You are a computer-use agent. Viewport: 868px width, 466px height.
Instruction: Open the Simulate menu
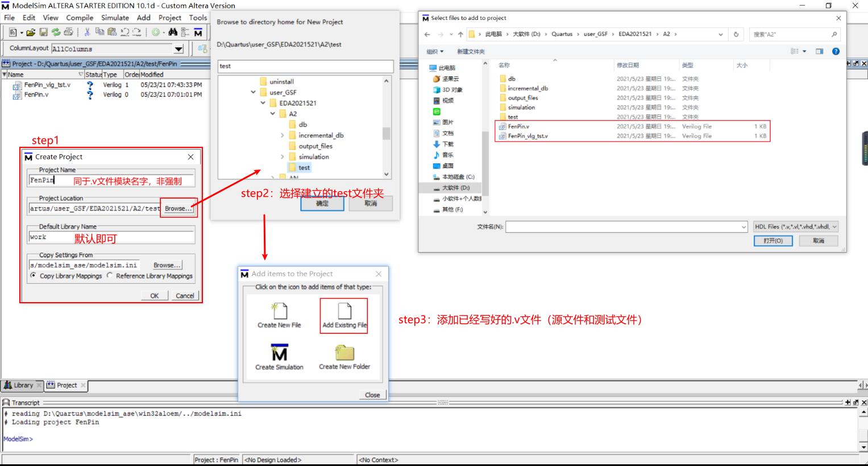pyautogui.click(x=115, y=18)
